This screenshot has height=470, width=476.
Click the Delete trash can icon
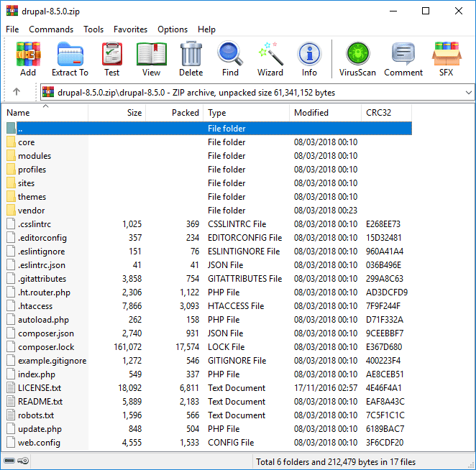pos(191,55)
